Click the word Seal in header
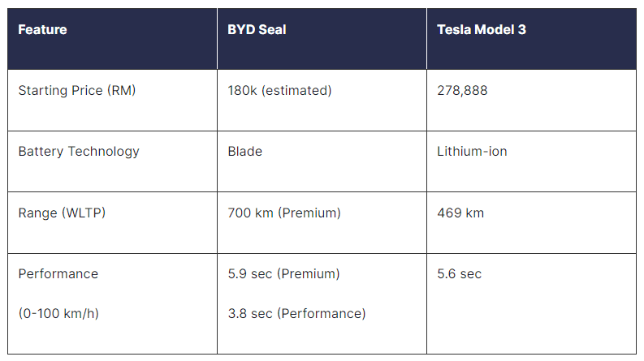Screen dimensions: 644x361 click(272, 29)
